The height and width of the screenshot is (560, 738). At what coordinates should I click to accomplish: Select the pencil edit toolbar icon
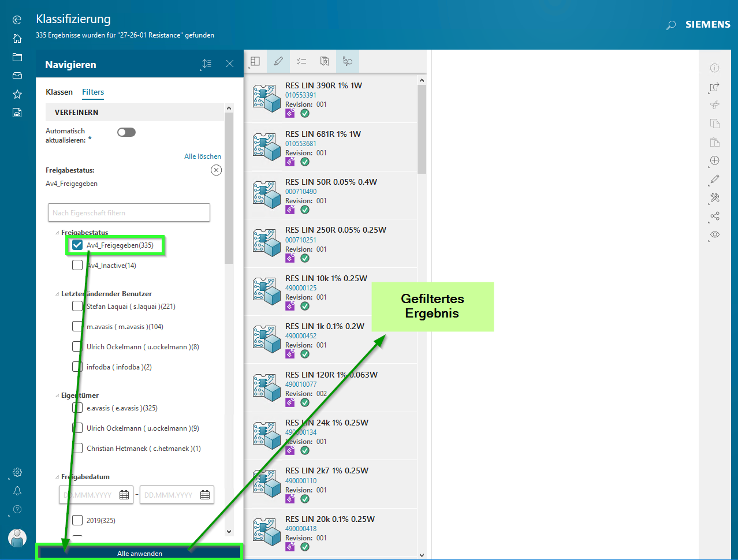point(278,61)
